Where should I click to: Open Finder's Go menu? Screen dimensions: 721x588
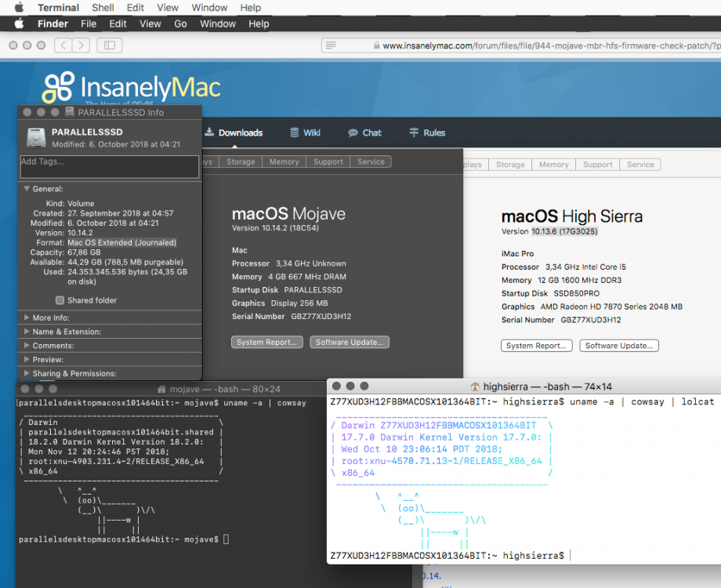pos(180,24)
